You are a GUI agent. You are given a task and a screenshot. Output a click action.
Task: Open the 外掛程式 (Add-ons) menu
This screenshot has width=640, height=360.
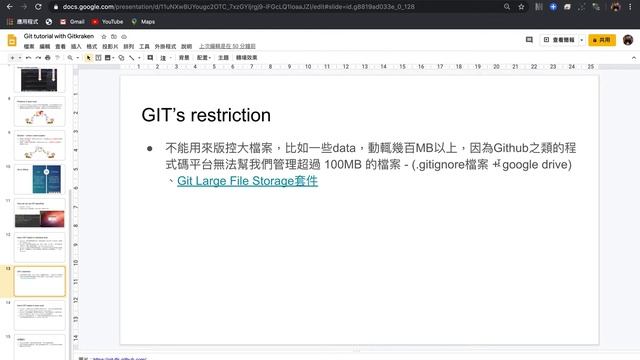click(165, 47)
